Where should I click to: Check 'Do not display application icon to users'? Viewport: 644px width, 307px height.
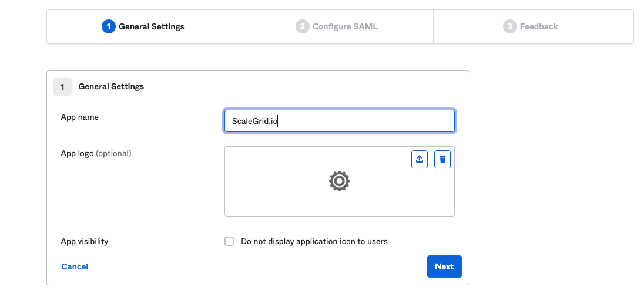pyautogui.click(x=229, y=241)
